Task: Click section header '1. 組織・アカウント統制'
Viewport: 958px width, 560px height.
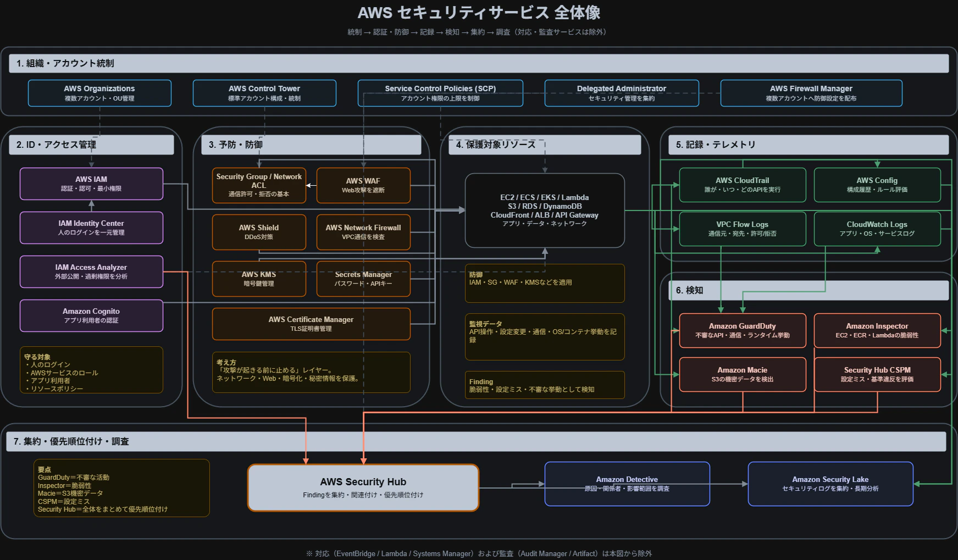Action: [x=479, y=63]
